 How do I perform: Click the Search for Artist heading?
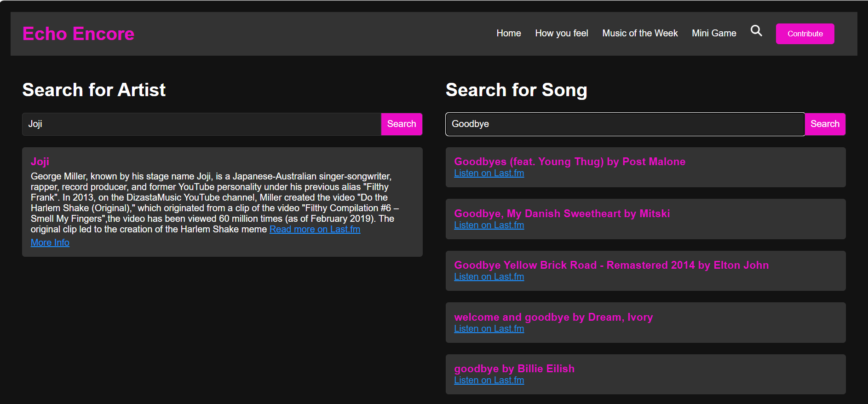[x=94, y=90]
